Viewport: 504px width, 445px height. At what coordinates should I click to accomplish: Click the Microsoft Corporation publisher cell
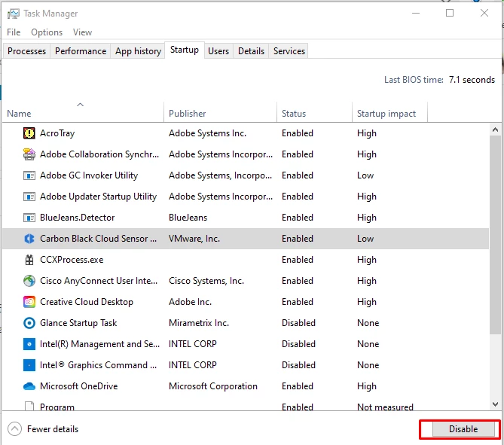213,386
